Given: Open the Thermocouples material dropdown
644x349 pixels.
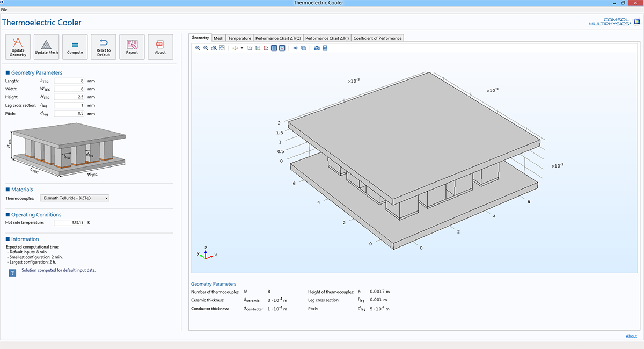Looking at the screenshot, I should tap(75, 198).
